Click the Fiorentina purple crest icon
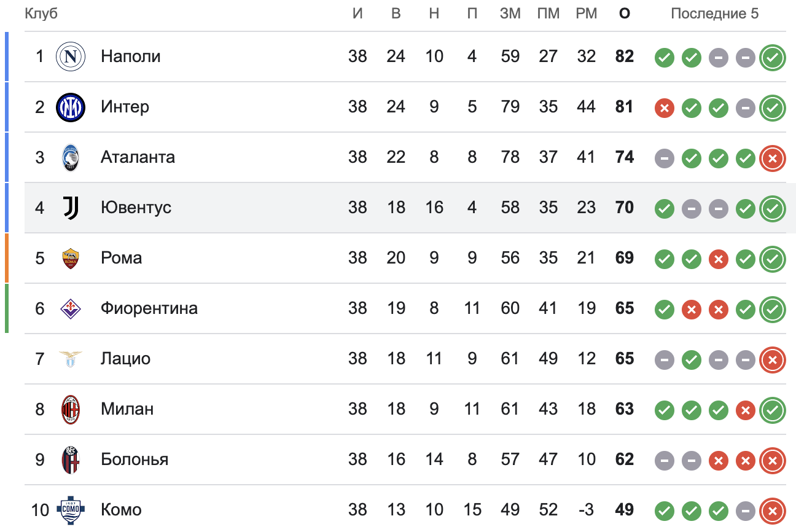The height and width of the screenshot is (532, 796). coord(70,308)
